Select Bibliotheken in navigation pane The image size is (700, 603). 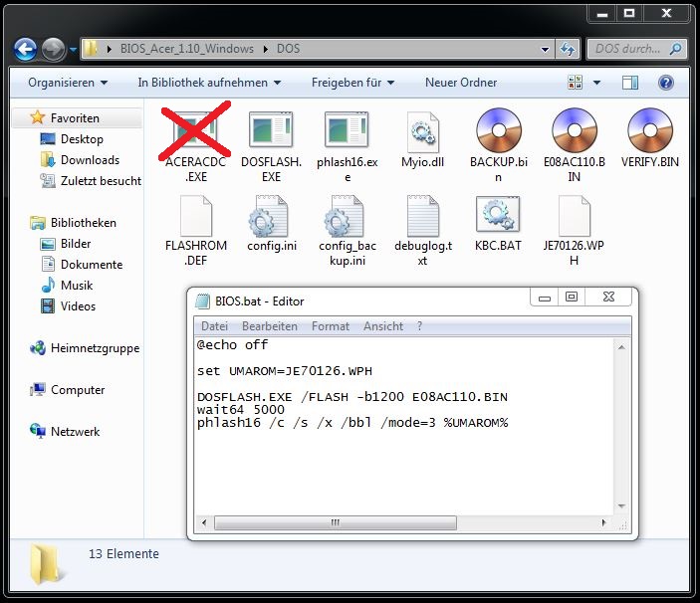(x=83, y=223)
